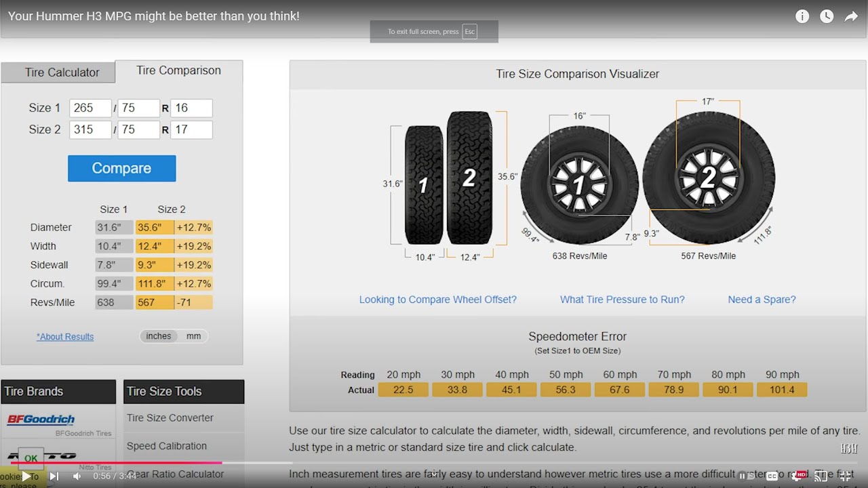Click actual speed 101.4 cell

(782, 390)
